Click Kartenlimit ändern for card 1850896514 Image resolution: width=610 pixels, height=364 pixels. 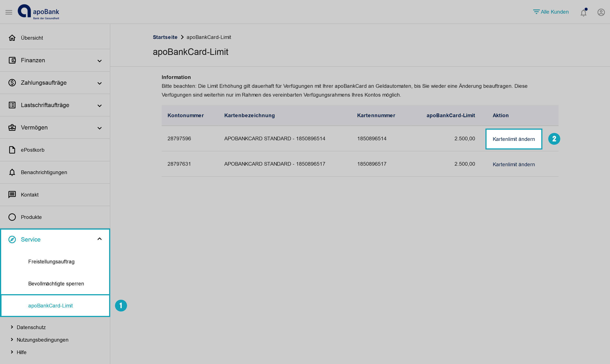click(514, 139)
